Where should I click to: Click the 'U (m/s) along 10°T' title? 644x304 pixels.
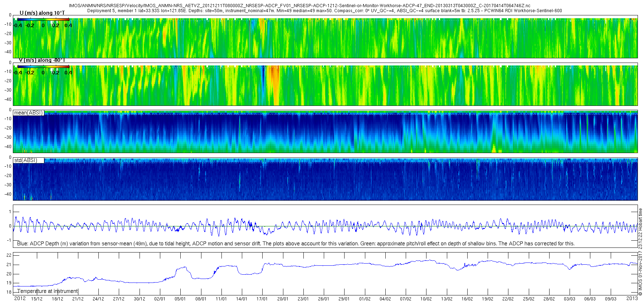point(42,13)
